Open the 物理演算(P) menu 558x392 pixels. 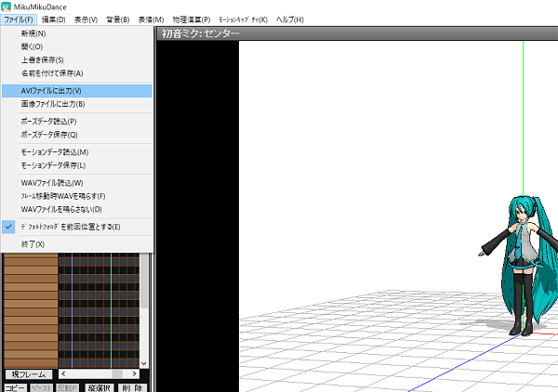pyautogui.click(x=192, y=20)
